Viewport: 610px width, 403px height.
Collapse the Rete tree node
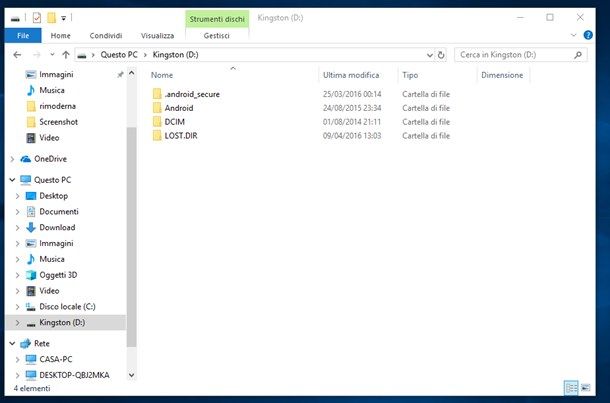[x=12, y=343]
